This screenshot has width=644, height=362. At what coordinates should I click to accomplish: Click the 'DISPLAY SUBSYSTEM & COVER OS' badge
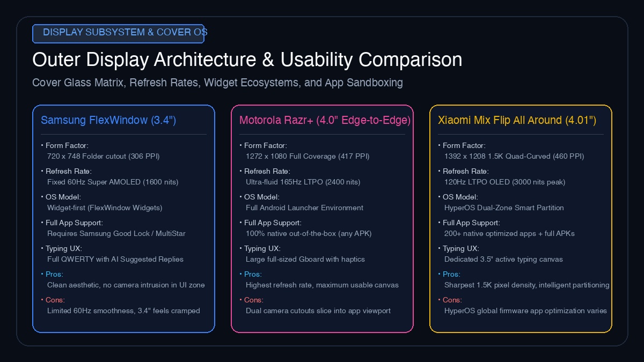tap(118, 33)
